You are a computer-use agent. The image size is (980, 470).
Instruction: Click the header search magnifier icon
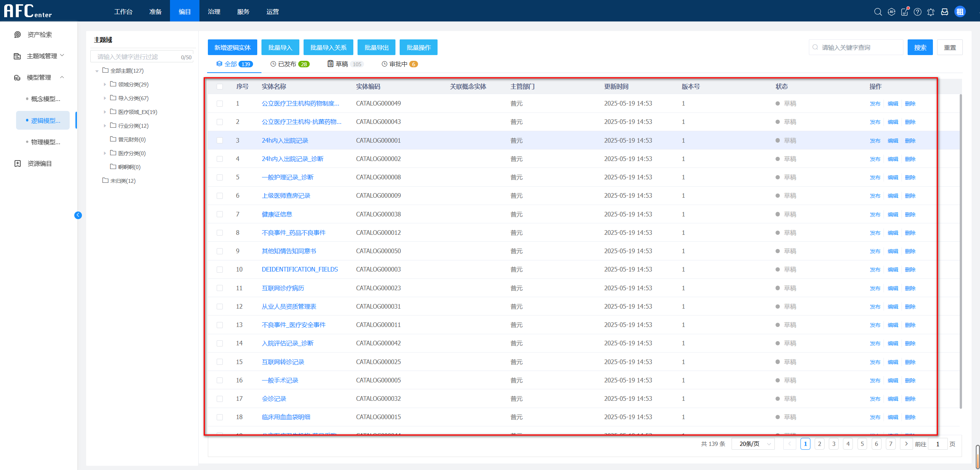pyautogui.click(x=878, y=12)
